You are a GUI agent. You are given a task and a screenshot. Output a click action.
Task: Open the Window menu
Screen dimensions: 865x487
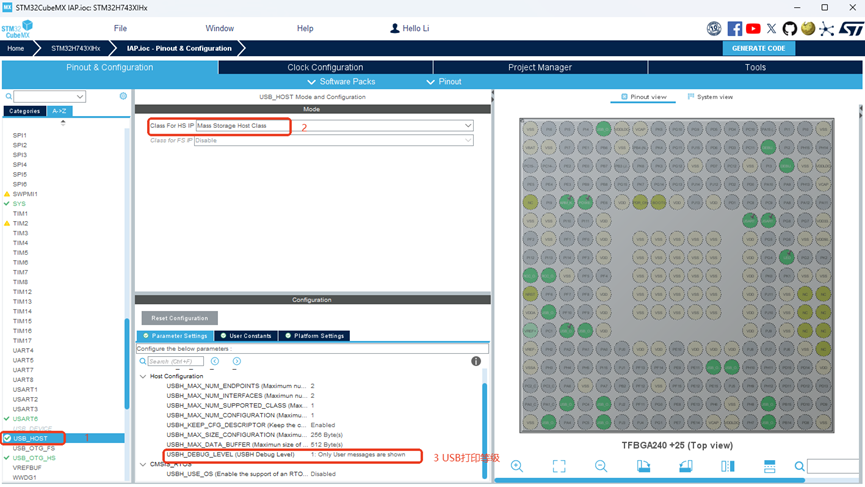tap(220, 28)
